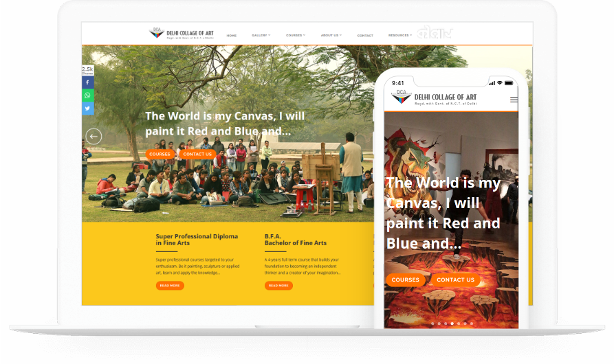
Task: Share page via Twitter icon
Action: pyautogui.click(x=88, y=109)
